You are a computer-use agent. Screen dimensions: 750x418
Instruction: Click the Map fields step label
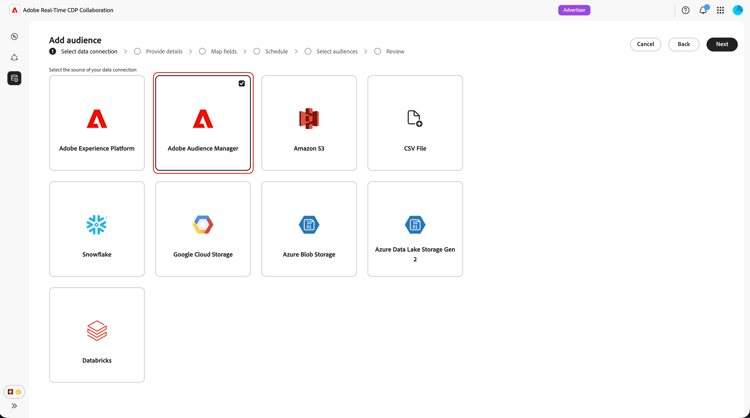(224, 51)
